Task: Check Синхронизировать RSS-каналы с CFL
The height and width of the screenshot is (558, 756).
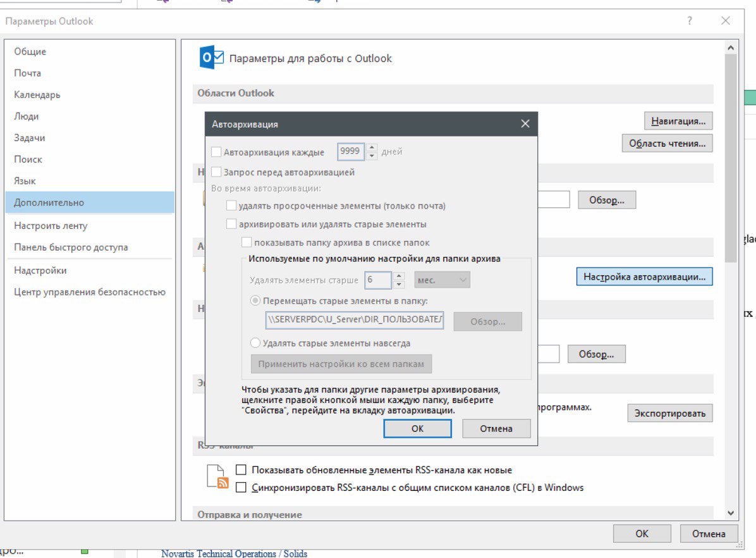Action: 241,488
